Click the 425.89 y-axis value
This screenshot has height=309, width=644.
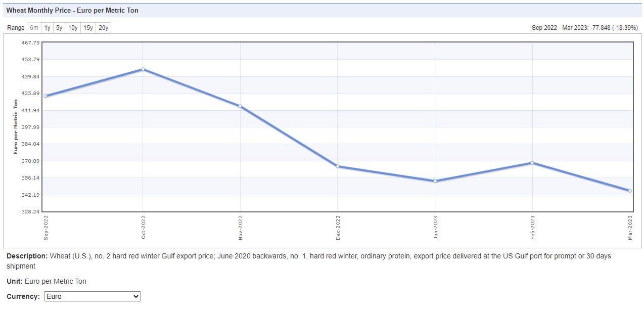point(31,94)
